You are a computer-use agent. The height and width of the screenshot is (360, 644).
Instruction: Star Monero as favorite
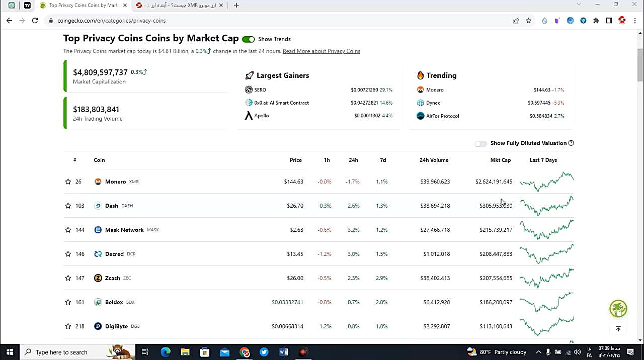68,182
